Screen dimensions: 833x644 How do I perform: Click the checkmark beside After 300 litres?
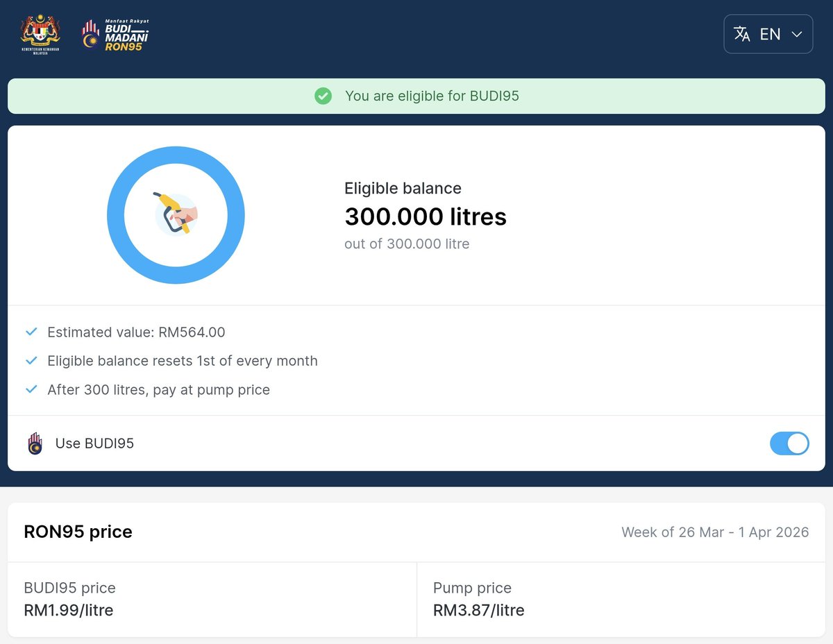pos(31,389)
